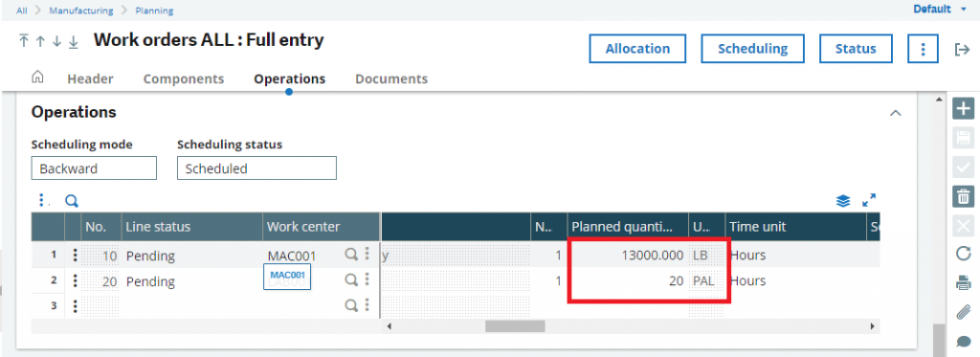The height and width of the screenshot is (357, 980).
Task: Click the Scheduling button
Action: (752, 49)
